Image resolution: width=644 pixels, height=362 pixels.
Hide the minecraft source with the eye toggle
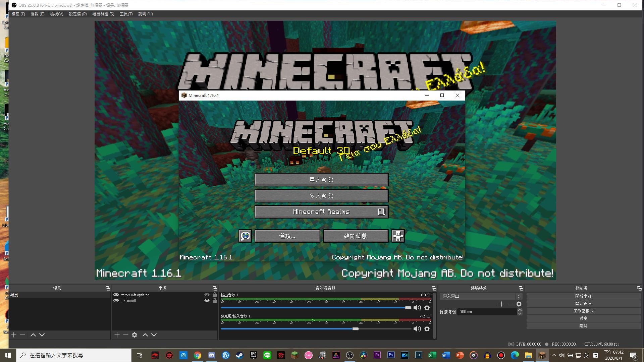[207, 301]
